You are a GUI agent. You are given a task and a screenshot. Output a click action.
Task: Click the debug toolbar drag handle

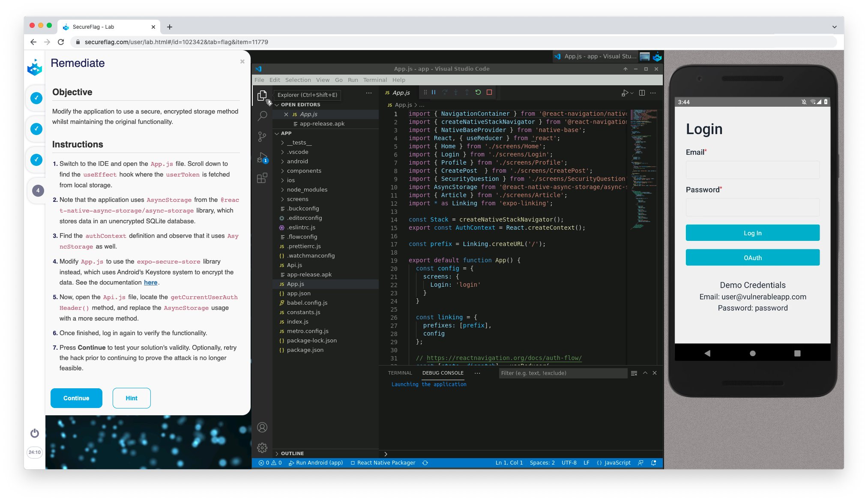click(425, 93)
